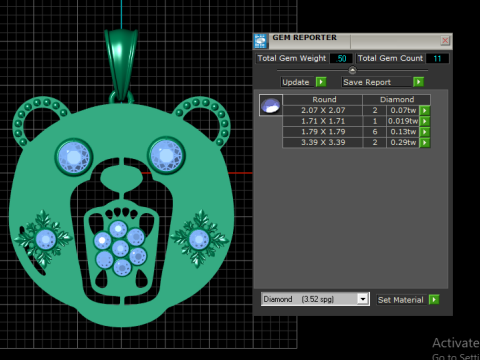Click the Set Material button label
Viewport: 480px width, 360px height.
(400, 300)
